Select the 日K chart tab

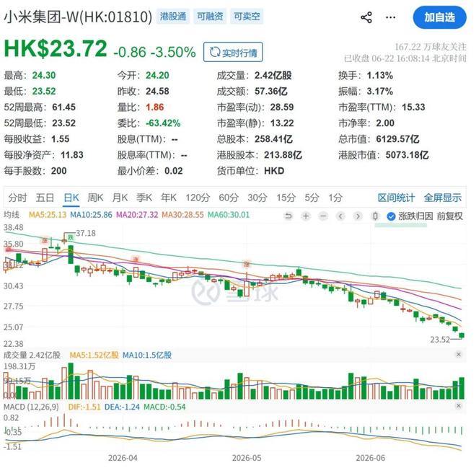(x=71, y=198)
